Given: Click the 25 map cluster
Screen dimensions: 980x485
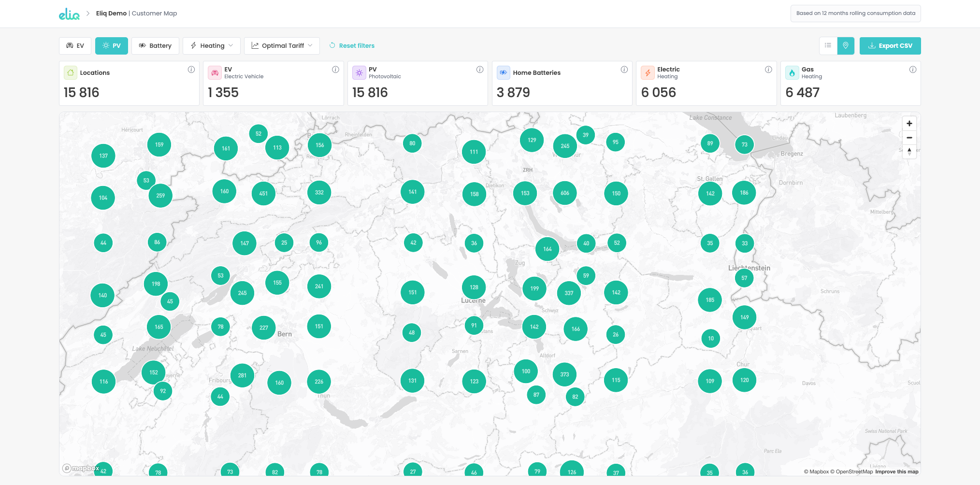Looking at the screenshot, I should (284, 243).
